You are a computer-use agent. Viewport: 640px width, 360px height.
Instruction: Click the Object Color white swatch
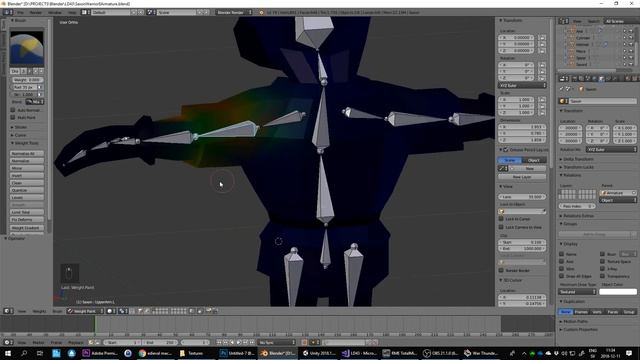[x=618, y=291]
